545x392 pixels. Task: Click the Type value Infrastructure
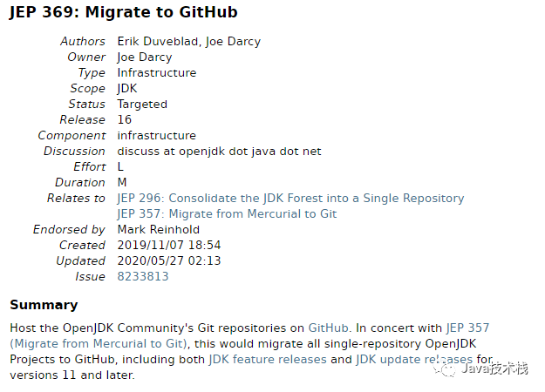pos(157,72)
